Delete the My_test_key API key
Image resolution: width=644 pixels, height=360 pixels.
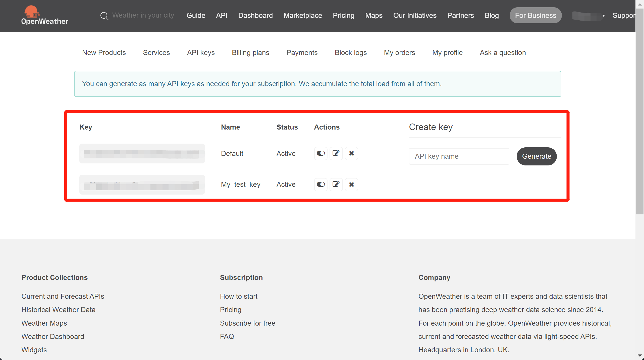coord(351,184)
